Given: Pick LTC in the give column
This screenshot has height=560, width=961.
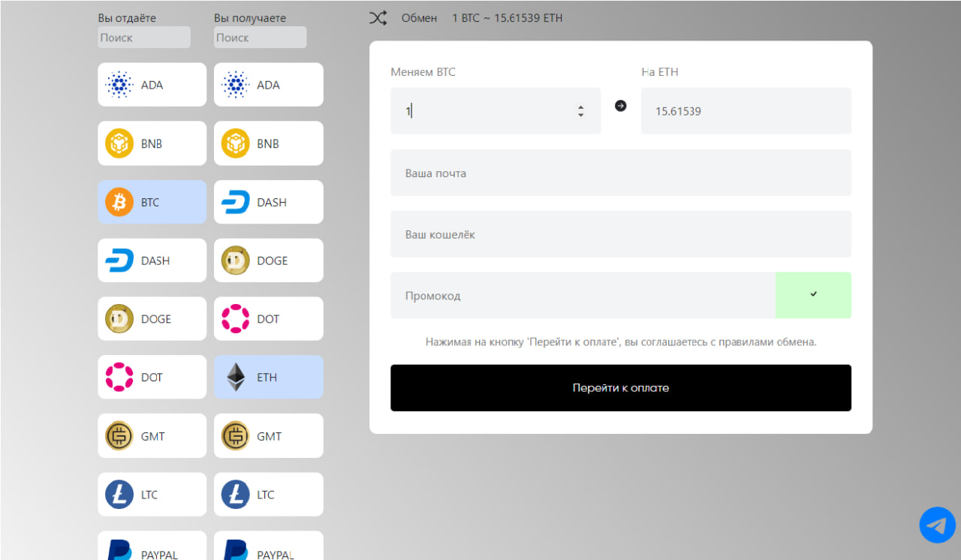Looking at the screenshot, I should point(152,495).
